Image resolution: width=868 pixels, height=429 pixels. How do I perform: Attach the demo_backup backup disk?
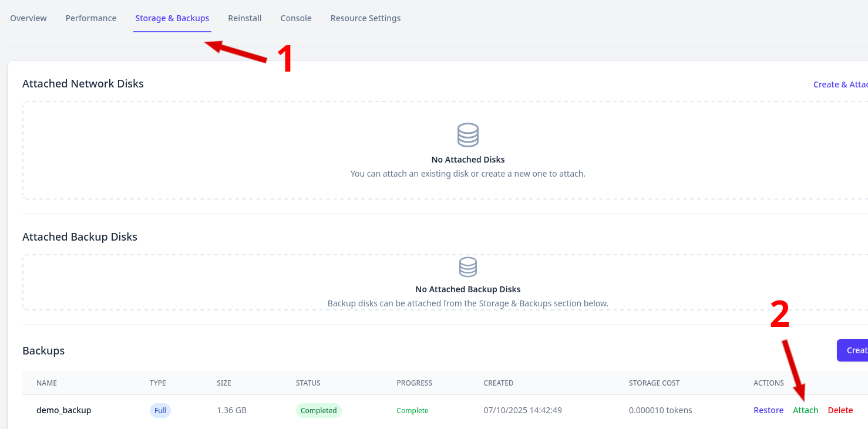[x=805, y=410]
